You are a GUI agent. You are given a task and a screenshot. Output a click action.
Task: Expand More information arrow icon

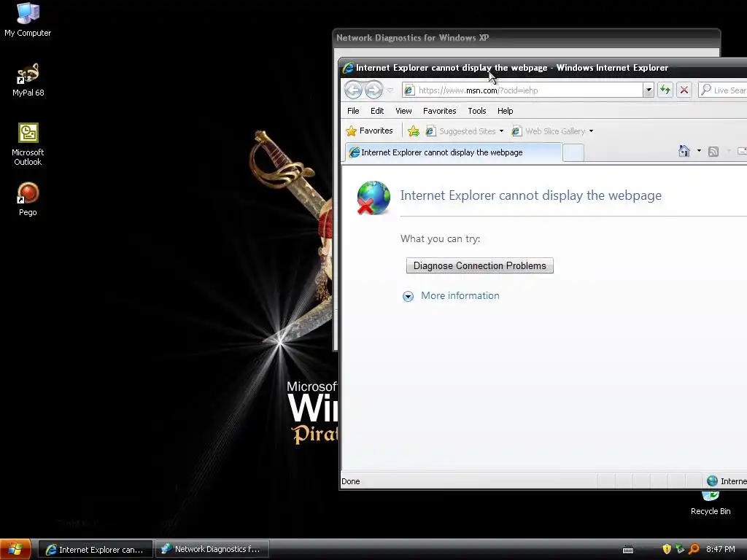coord(409,296)
